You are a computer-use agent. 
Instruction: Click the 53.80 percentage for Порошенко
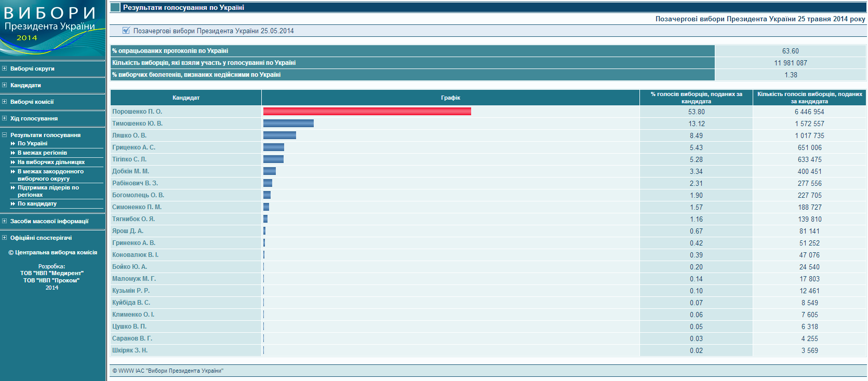click(696, 112)
